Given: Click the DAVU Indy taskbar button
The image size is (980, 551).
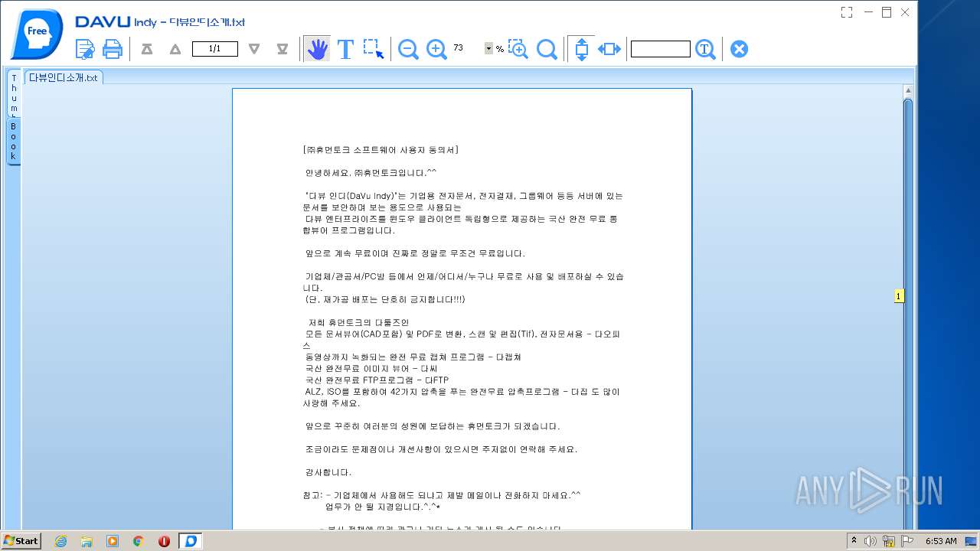Looking at the screenshot, I should point(190,541).
